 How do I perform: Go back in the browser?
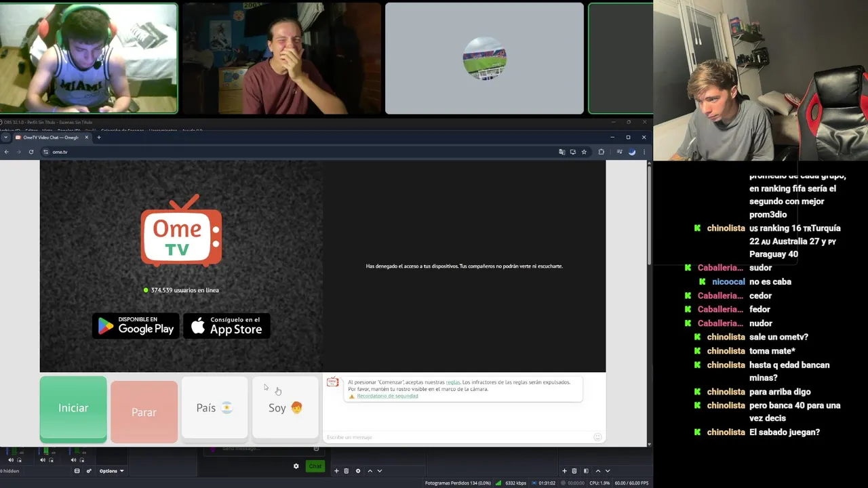[6, 152]
